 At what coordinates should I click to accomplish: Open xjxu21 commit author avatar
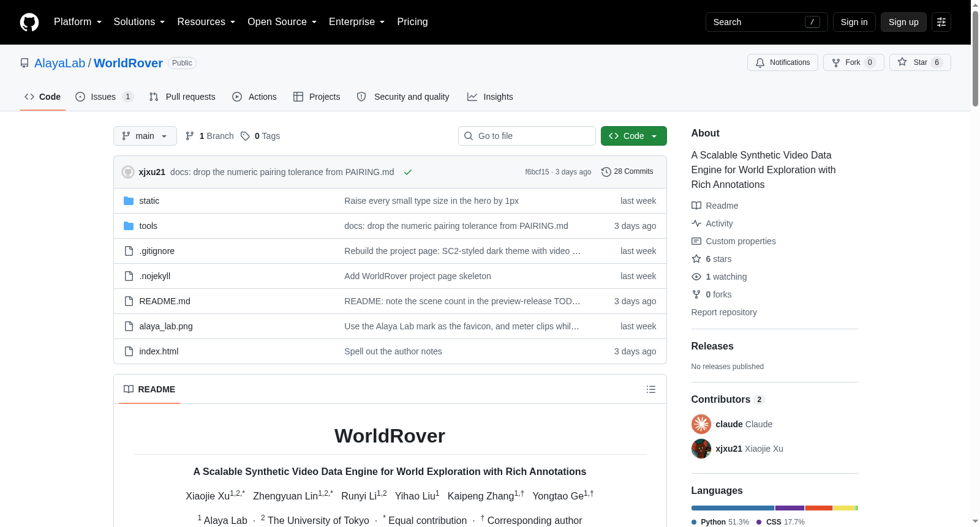[128, 172]
